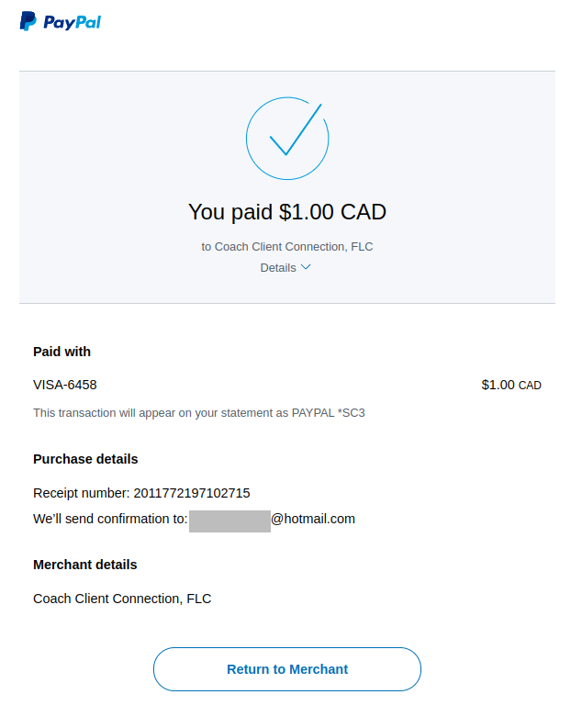Select the VISA-6458 payment method
582x728 pixels.
click(65, 385)
